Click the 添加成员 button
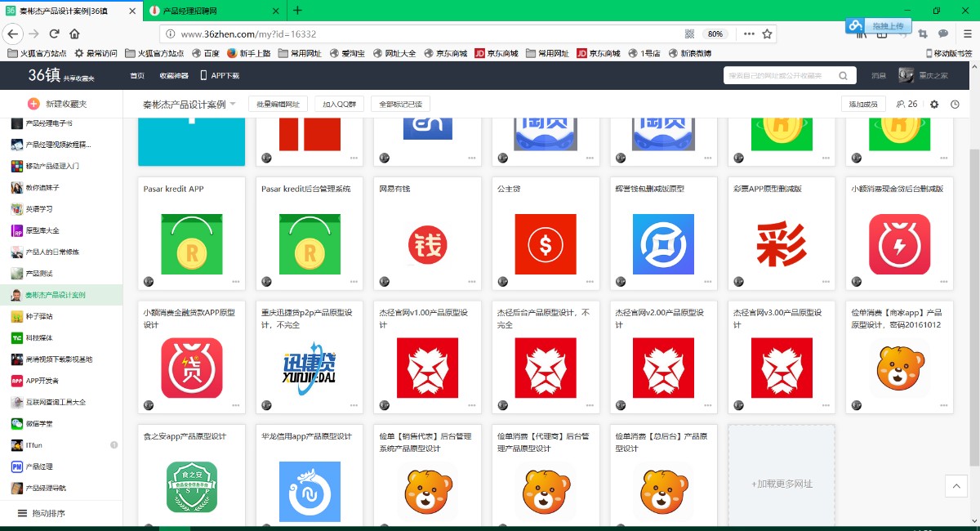The width and height of the screenshot is (980, 531). click(x=864, y=105)
